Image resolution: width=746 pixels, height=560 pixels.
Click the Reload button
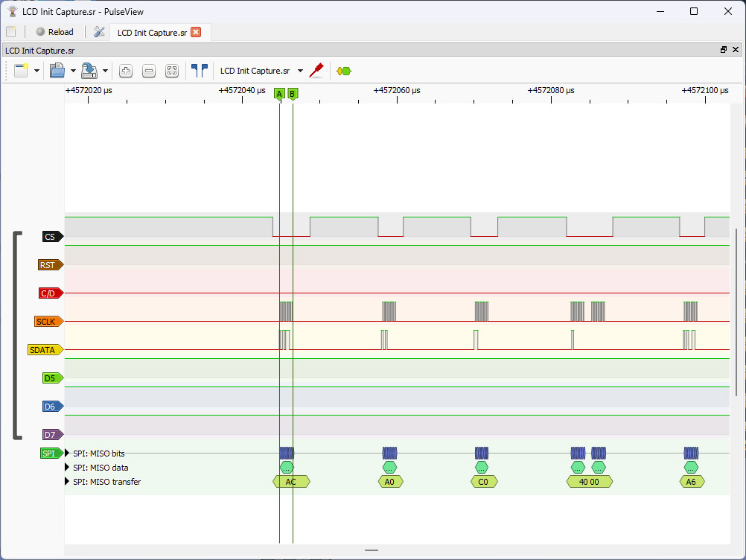[54, 32]
